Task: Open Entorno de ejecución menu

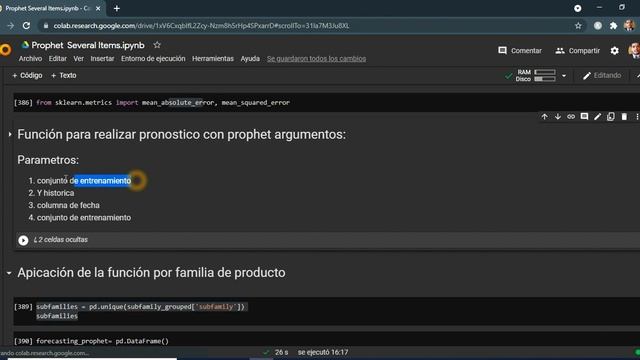Action: tap(153, 59)
